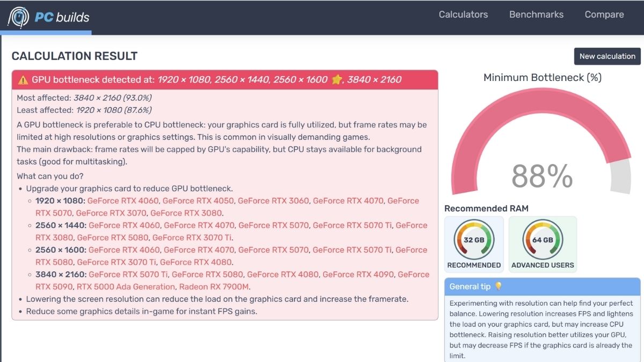Open GeForce RTX 3070 Ti in 2560 × 1600 row
The height and width of the screenshot is (362, 644).
pyautogui.click(x=116, y=262)
